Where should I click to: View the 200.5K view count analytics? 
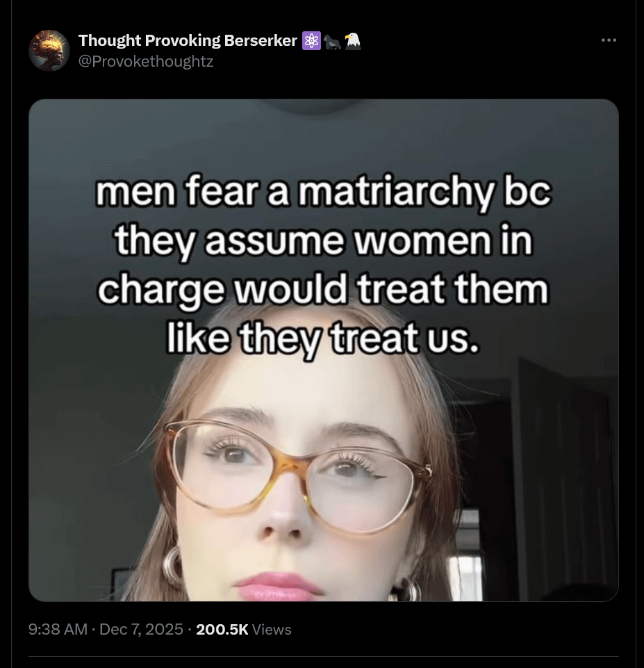click(222, 629)
